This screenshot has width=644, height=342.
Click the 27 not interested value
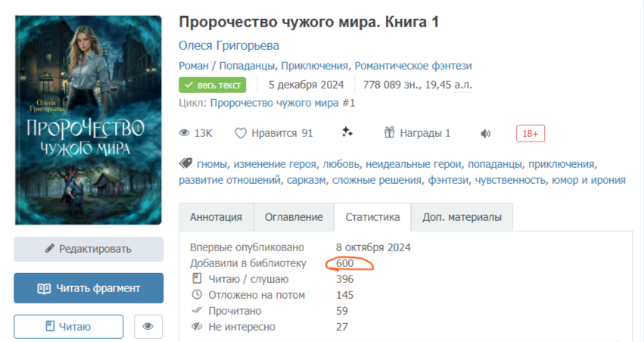[342, 327]
